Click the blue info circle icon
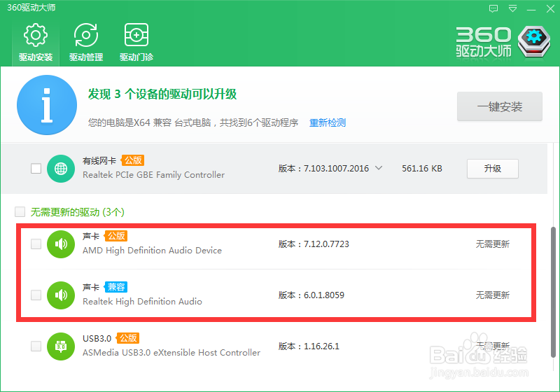560x392 pixels. point(47,105)
